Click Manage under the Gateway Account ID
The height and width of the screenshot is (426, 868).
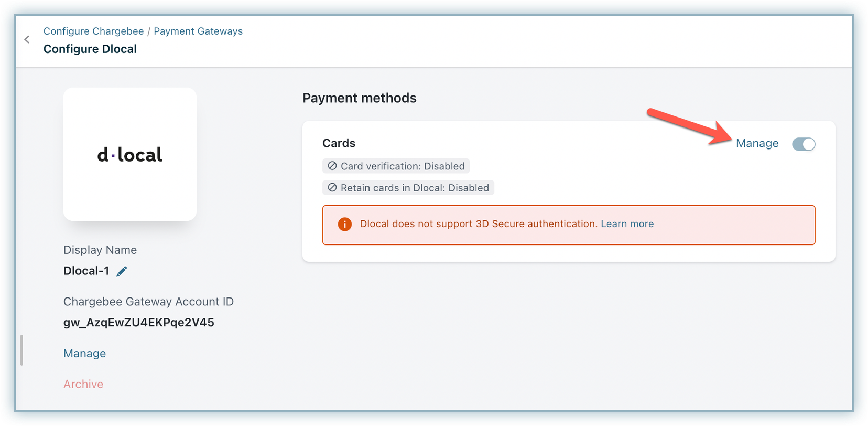(x=84, y=354)
